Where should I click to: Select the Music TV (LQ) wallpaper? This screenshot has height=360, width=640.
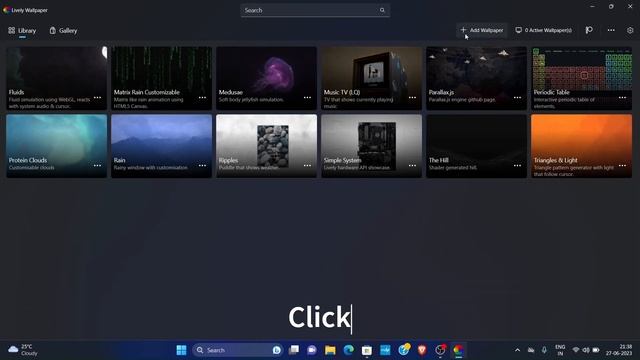(371, 78)
